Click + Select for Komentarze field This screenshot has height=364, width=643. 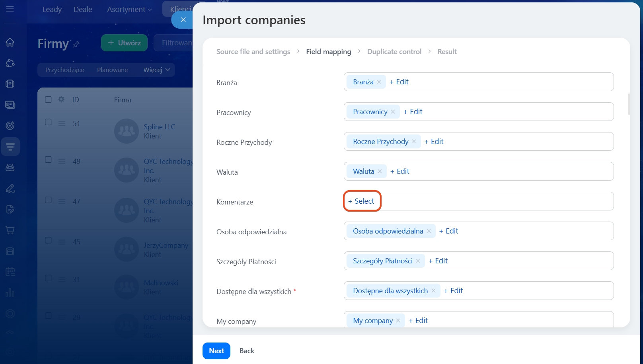[361, 201]
